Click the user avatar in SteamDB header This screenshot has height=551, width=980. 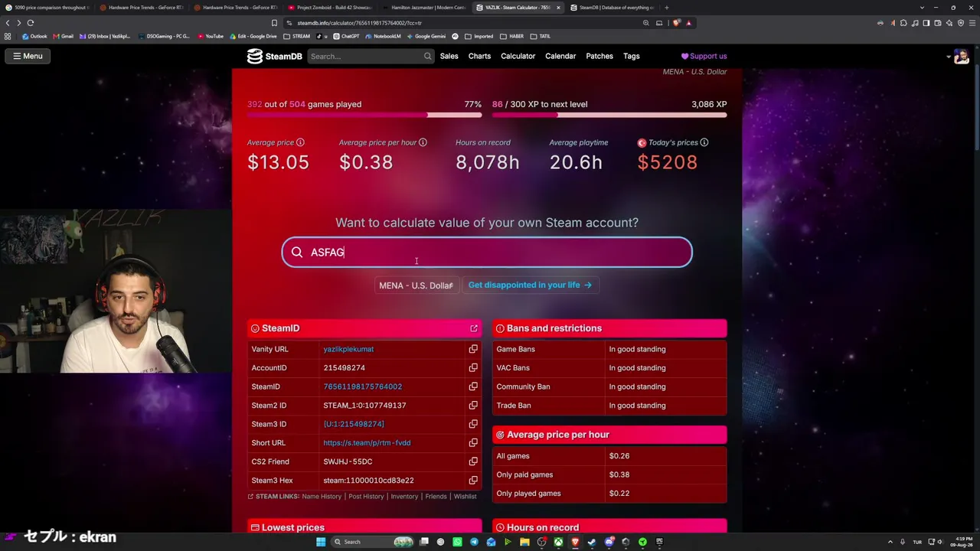tap(961, 56)
